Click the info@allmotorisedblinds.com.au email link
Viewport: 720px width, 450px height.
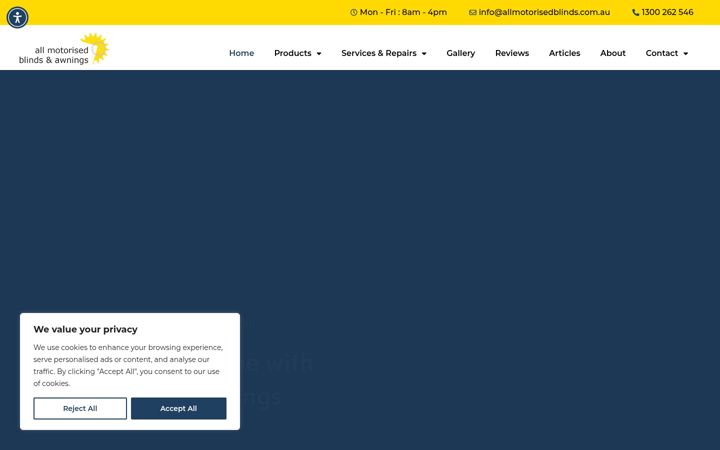pyautogui.click(x=544, y=12)
